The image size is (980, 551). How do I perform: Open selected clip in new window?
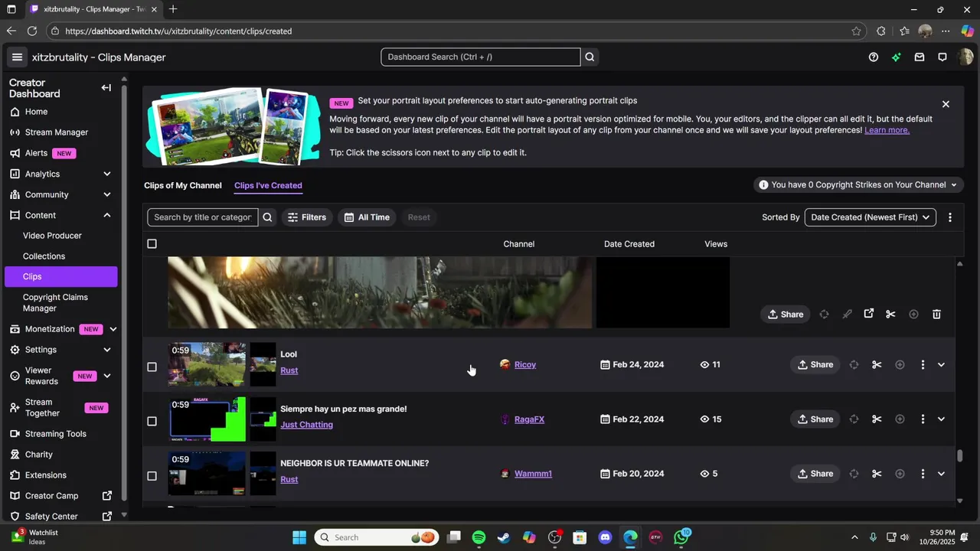pos(869,314)
